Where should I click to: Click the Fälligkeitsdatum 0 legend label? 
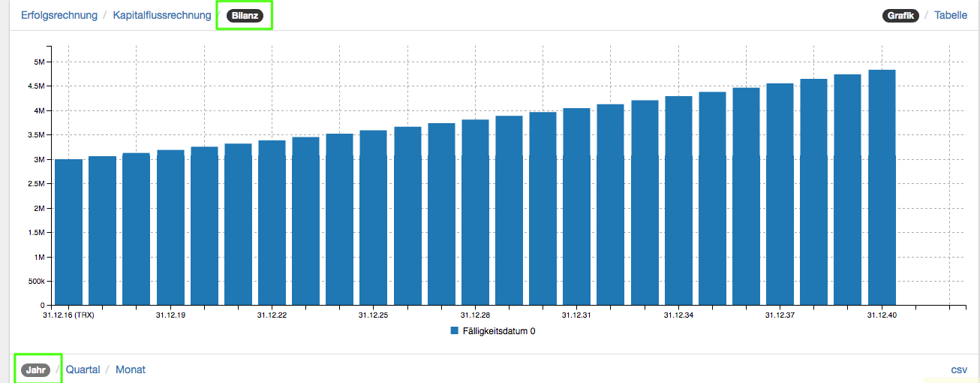(x=498, y=331)
